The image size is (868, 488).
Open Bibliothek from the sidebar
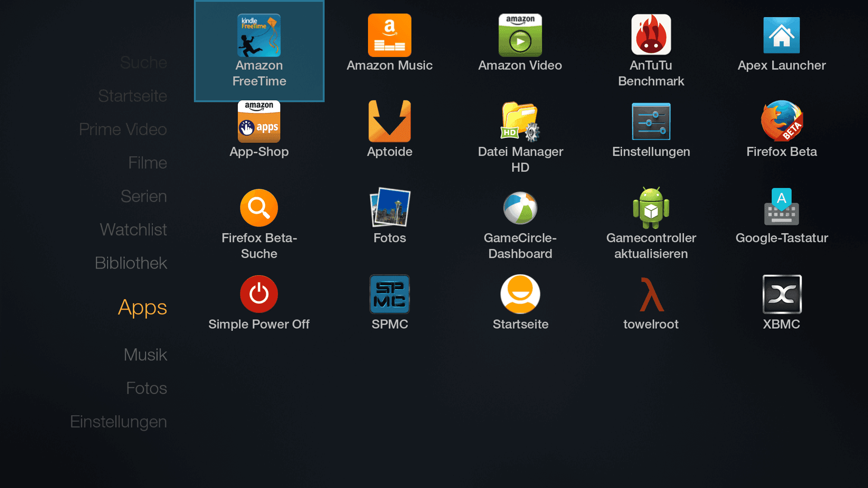[x=131, y=263]
